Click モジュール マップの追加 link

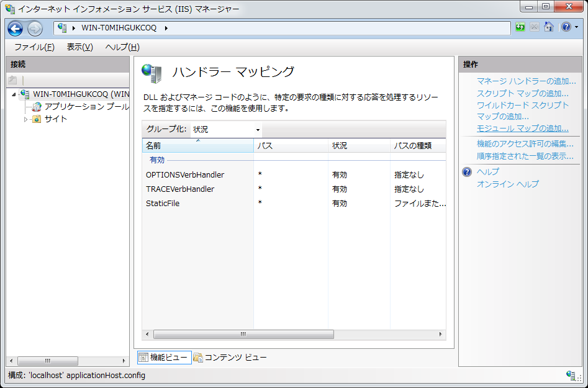[522, 129]
